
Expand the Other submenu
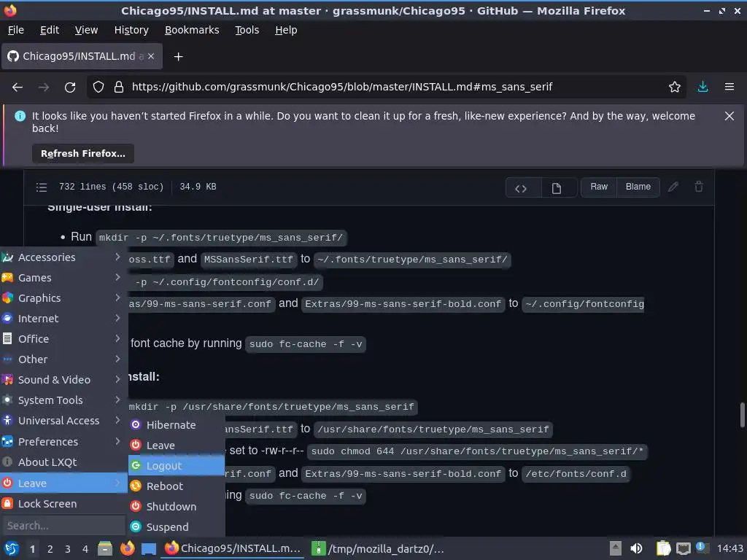point(64,359)
